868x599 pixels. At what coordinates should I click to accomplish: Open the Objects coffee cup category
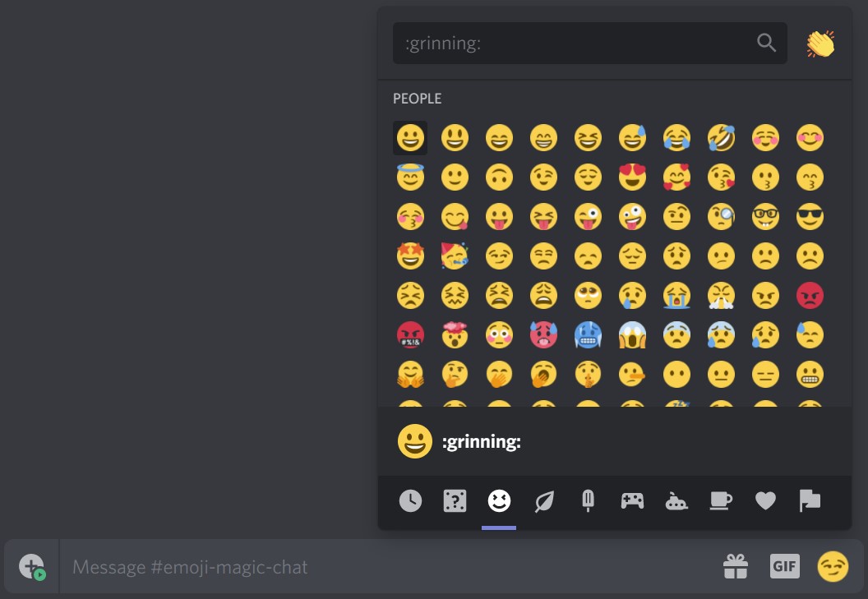point(721,501)
